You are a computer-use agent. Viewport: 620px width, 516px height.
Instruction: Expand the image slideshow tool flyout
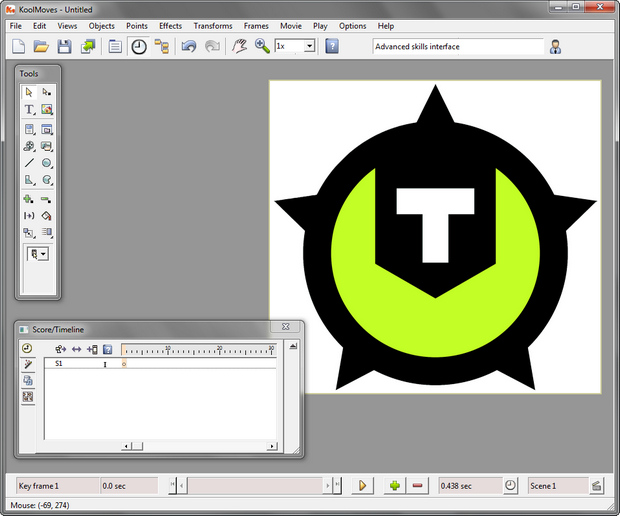point(47,146)
